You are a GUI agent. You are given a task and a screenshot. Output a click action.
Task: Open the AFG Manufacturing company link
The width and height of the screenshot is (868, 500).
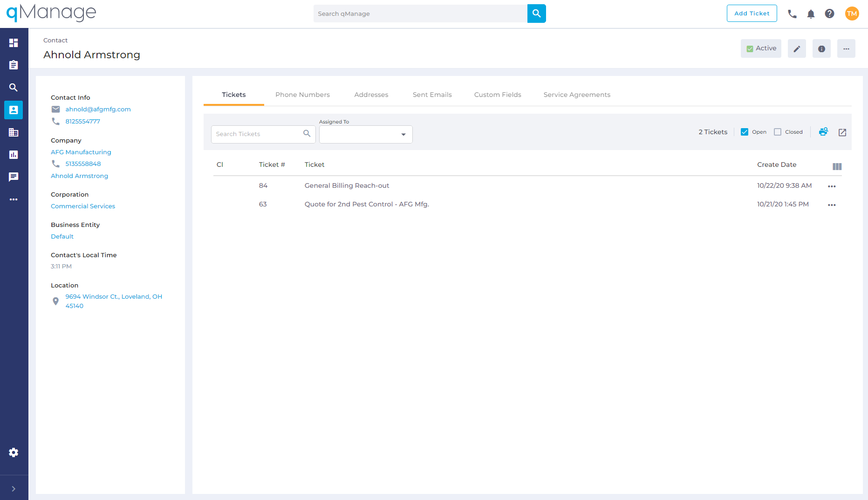pos(81,152)
